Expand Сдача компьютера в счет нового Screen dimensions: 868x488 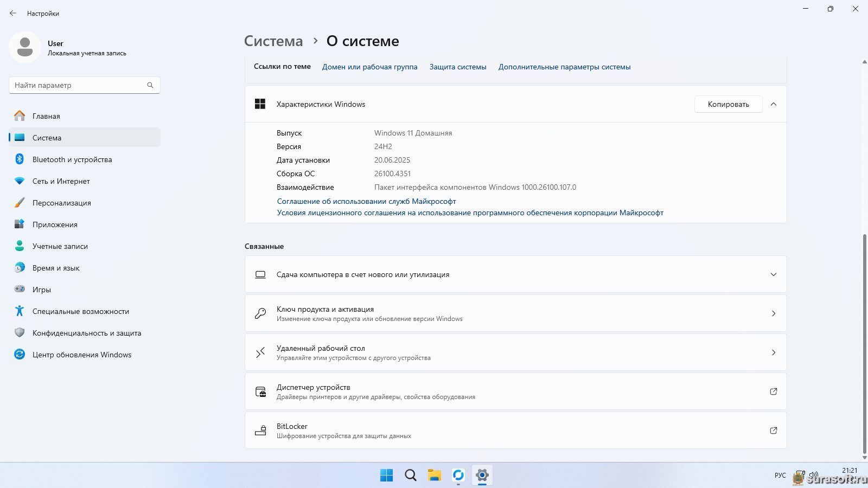point(773,274)
